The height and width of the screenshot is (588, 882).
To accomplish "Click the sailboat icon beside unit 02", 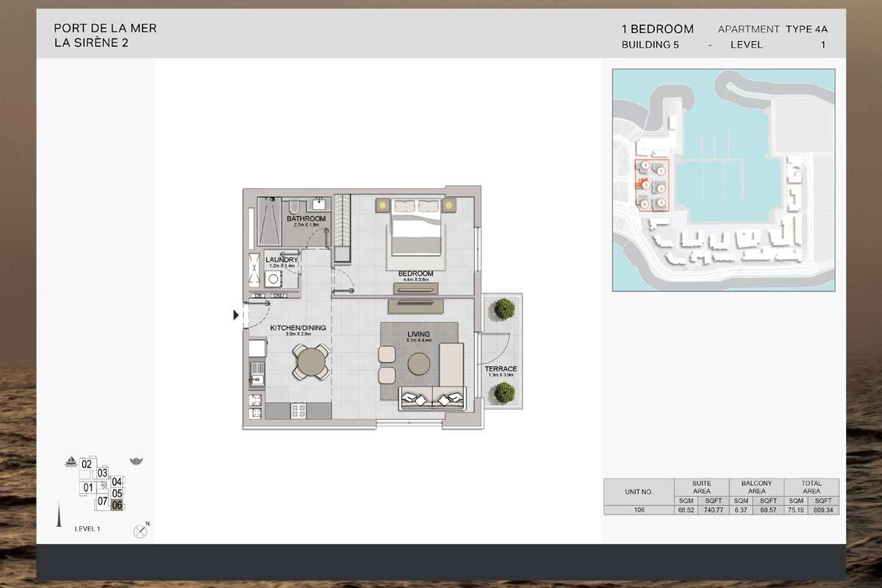I will click(x=71, y=462).
